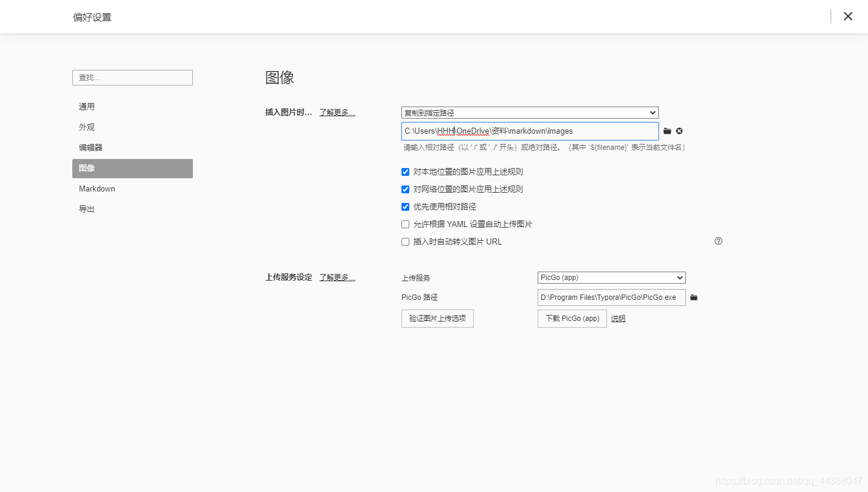Click 下载 PicGo (app) button

[x=572, y=319]
